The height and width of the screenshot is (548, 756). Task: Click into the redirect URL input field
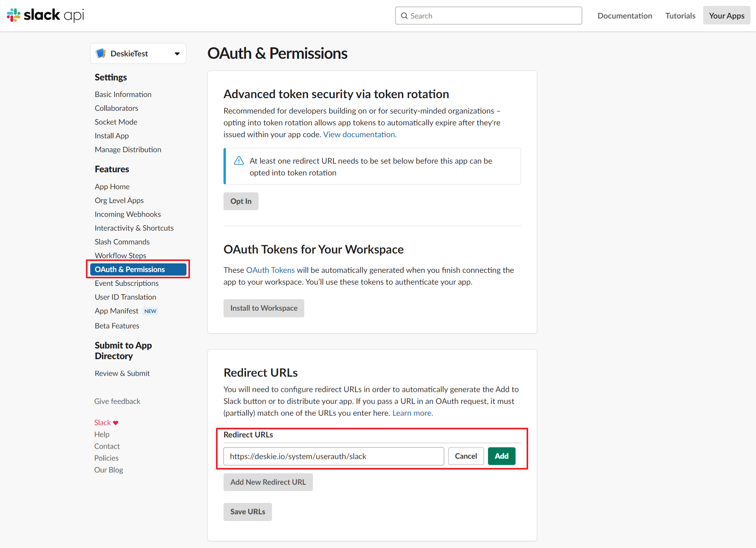(333, 456)
